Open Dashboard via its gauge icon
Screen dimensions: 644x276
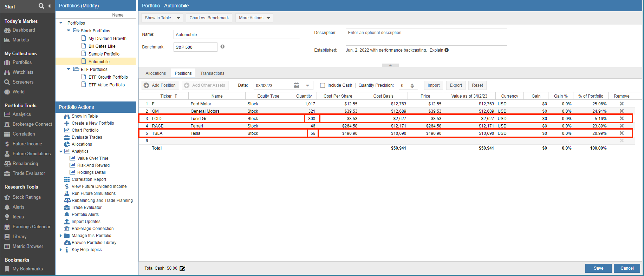click(7, 30)
